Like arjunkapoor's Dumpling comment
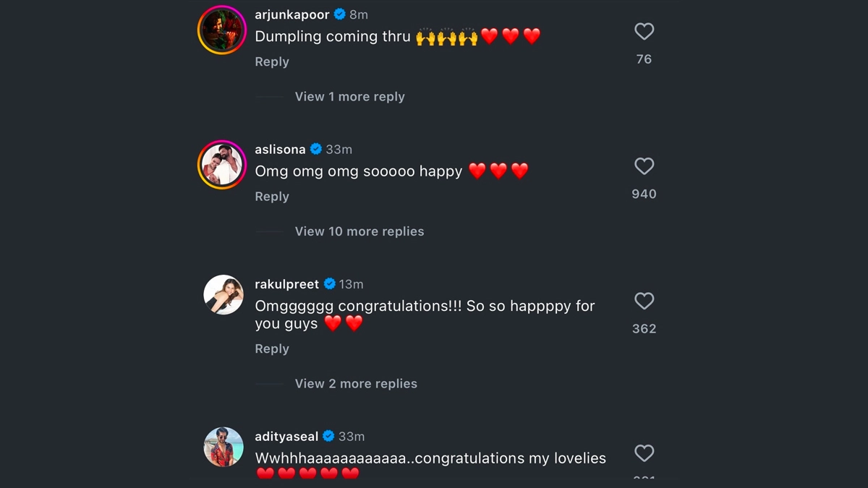This screenshot has height=488, width=868. [644, 31]
